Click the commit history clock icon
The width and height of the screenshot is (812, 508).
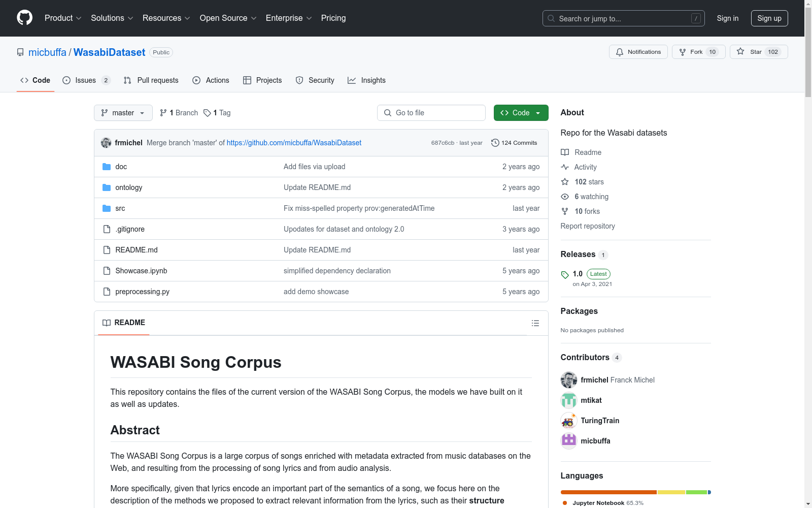495,143
